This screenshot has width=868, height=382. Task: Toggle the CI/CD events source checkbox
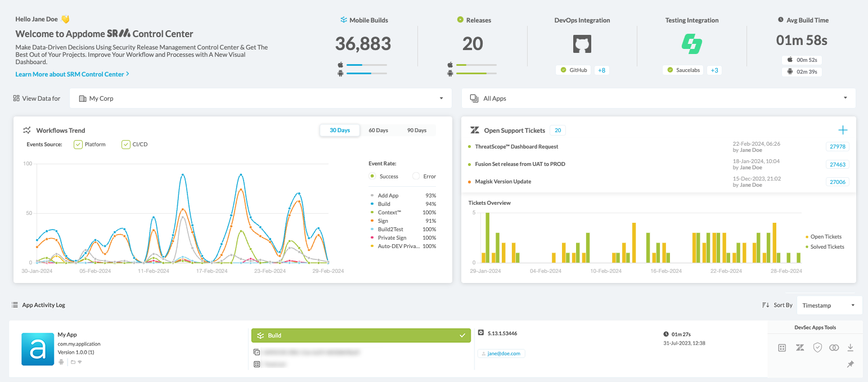tap(126, 145)
